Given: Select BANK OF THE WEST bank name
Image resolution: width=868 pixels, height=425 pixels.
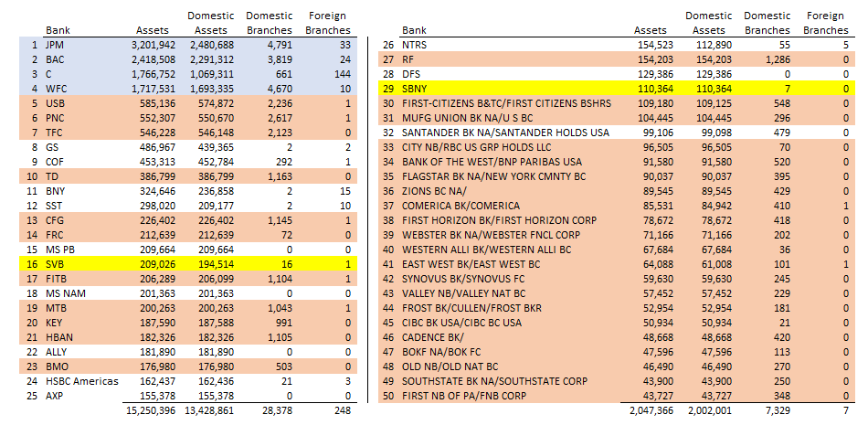Looking at the screenshot, I should click(492, 162).
